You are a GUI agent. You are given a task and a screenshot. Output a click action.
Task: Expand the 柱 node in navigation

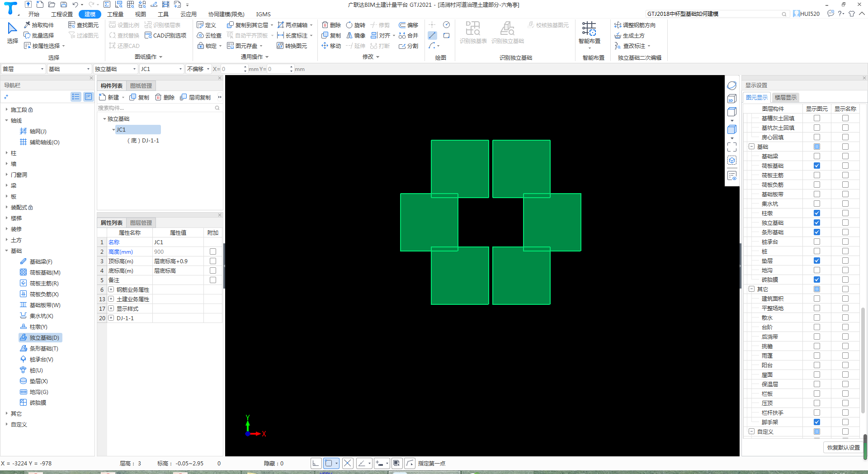pyautogui.click(x=6, y=153)
